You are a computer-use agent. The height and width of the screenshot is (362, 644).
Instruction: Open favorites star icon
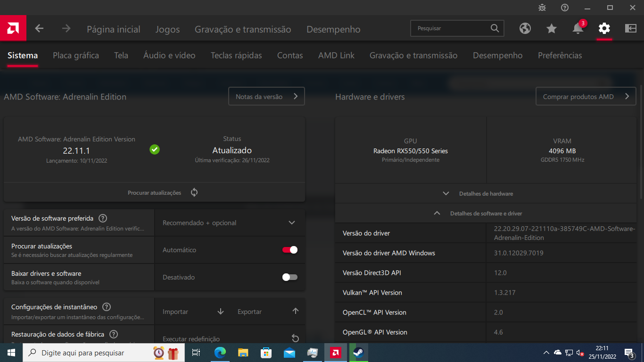[552, 28]
